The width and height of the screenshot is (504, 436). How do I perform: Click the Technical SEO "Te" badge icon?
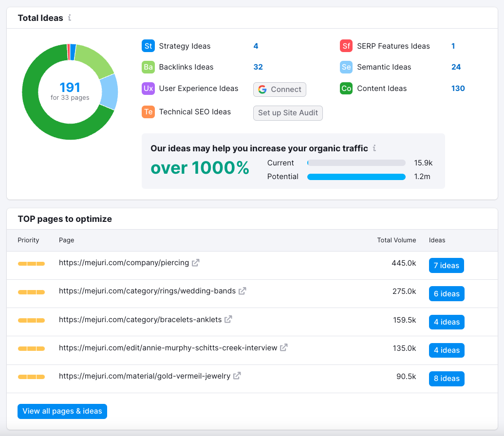pyautogui.click(x=149, y=112)
